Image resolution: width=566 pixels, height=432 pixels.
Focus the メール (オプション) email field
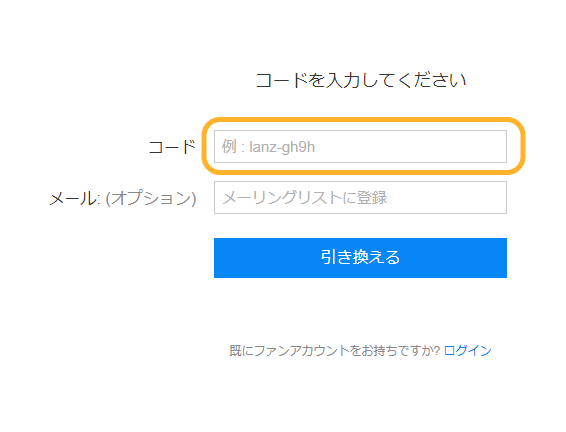(360, 197)
